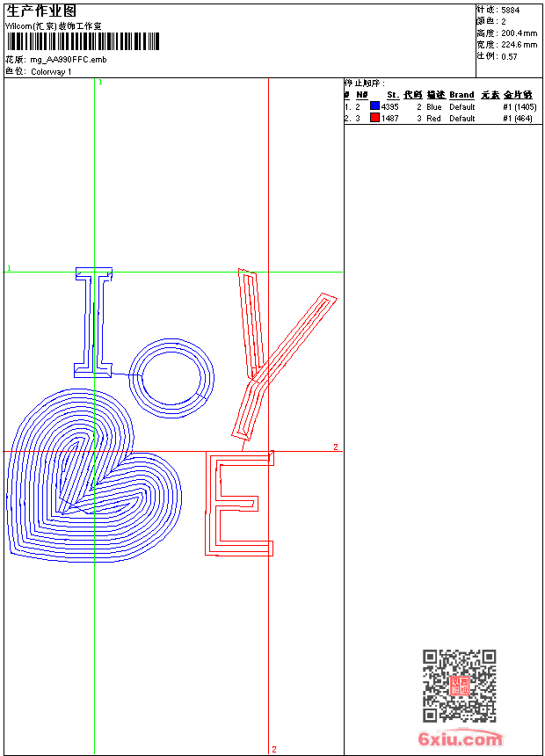Open the 6xiu.com watermark link

point(460,739)
